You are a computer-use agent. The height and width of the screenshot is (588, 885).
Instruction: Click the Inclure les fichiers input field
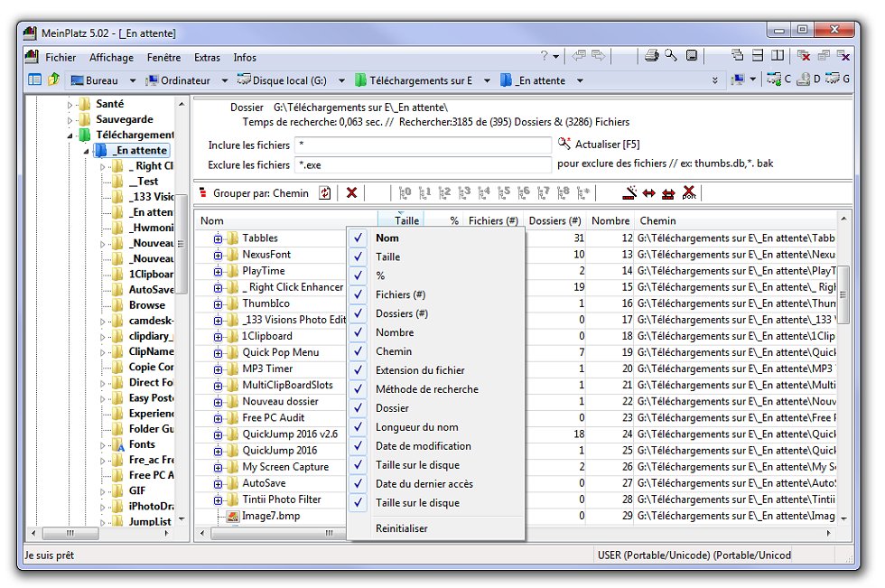tap(424, 145)
